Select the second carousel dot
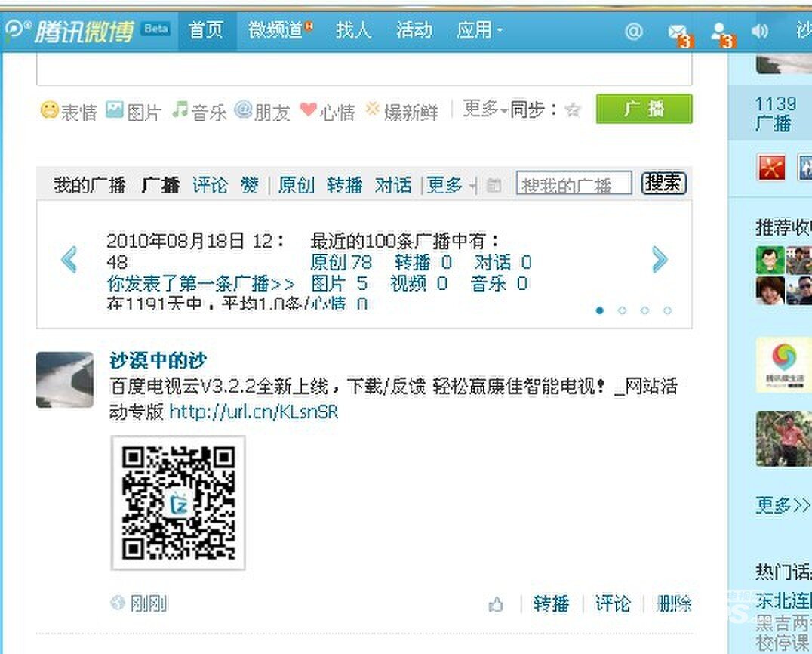The width and height of the screenshot is (812, 654). (622, 310)
